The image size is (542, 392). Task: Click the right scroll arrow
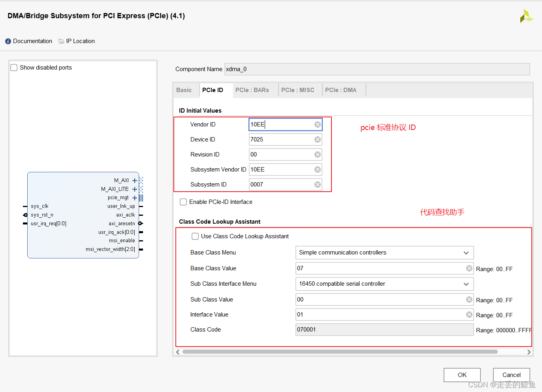point(529,352)
